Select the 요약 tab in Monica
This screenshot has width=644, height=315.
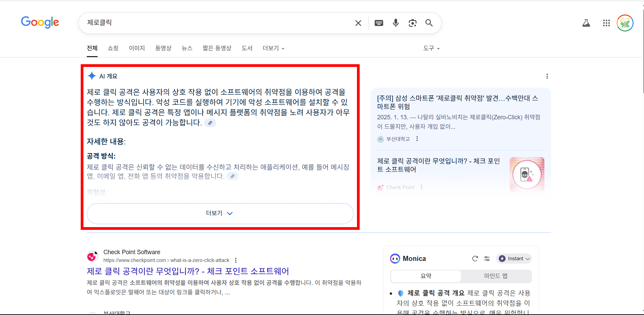(426, 276)
